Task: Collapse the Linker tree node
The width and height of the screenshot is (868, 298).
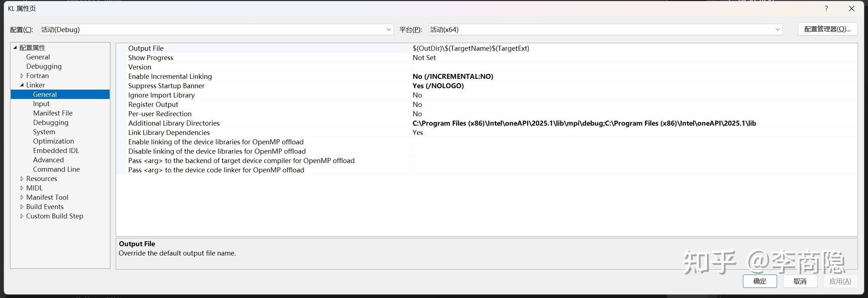Action: click(x=22, y=85)
